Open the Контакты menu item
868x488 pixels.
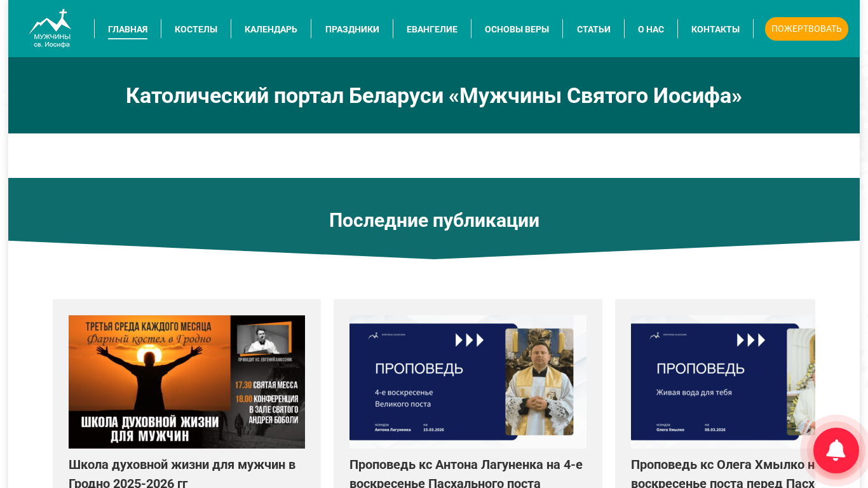(x=715, y=29)
